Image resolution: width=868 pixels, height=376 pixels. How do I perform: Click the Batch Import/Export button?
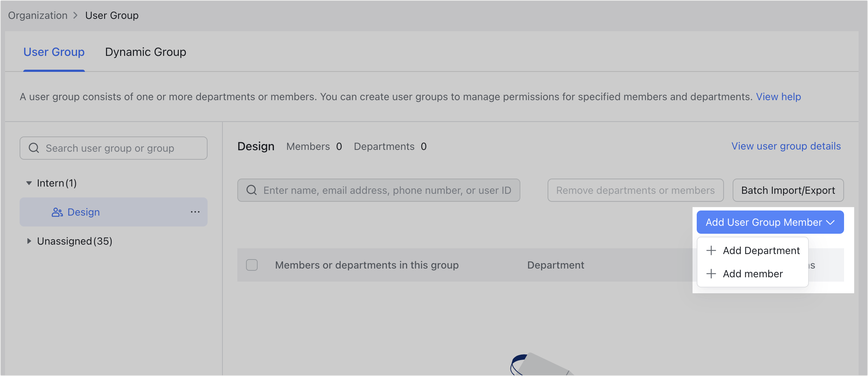788,190
